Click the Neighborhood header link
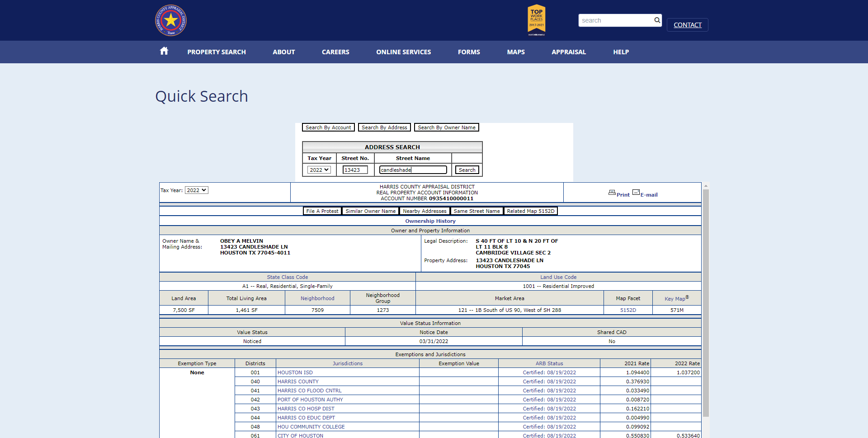 pyautogui.click(x=317, y=298)
